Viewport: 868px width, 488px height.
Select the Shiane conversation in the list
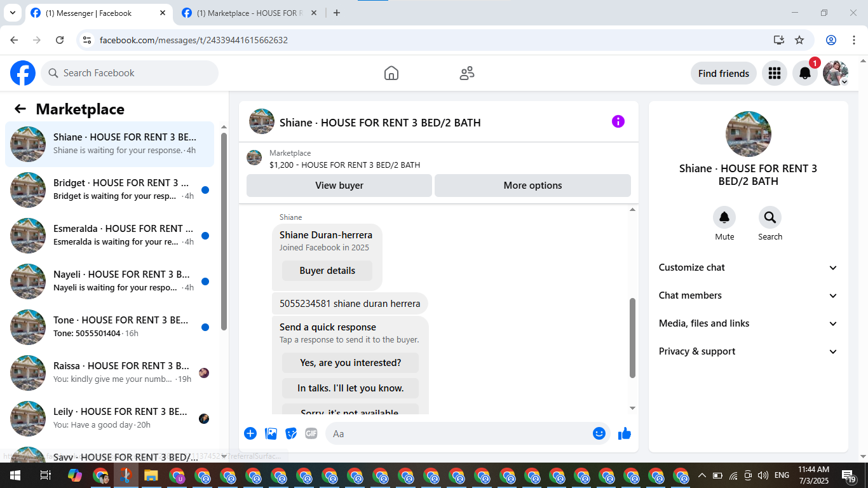pyautogui.click(x=109, y=144)
